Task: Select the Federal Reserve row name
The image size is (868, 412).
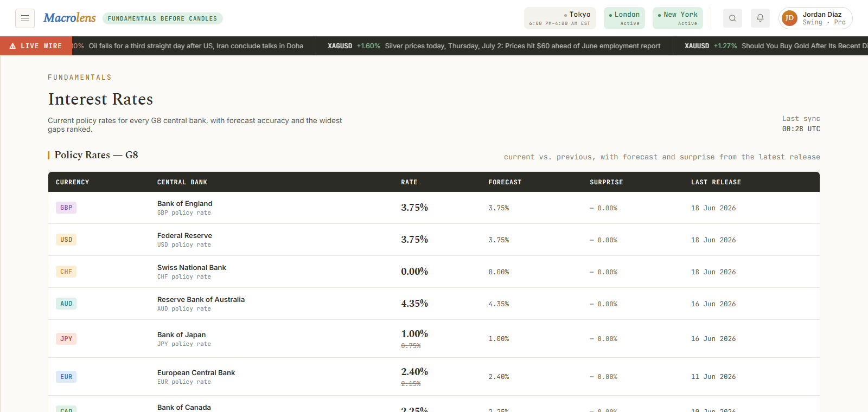Action: [184, 236]
